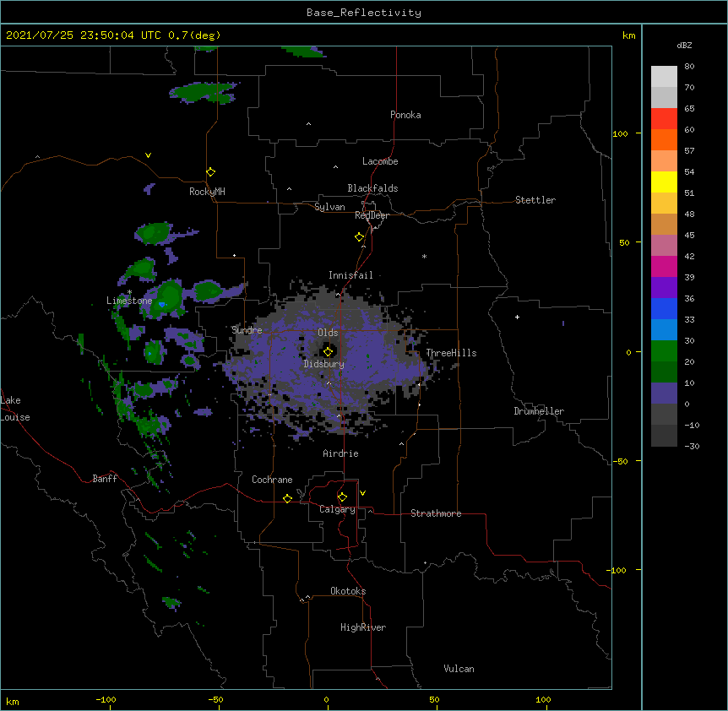Click the Strathmore map label
The height and width of the screenshot is (711, 728).
click(x=436, y=513)
